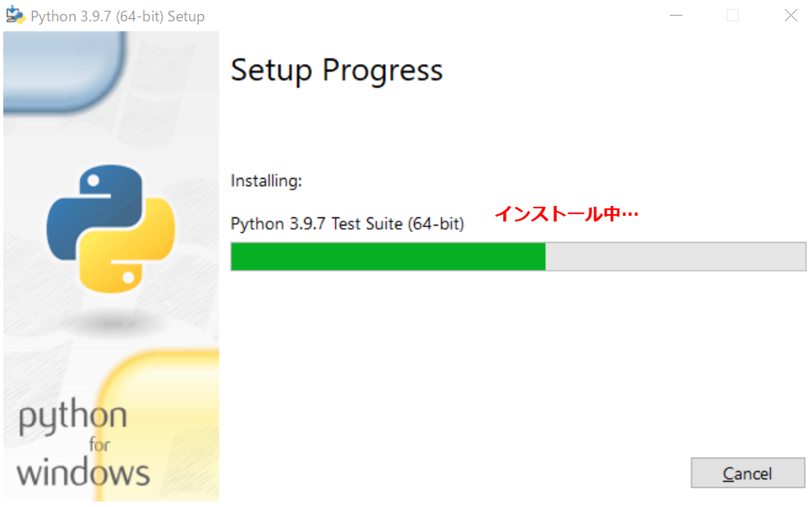Click the installer icon in the title bar
This screenshot has height=507, width=812.
[x=16, y=16]
